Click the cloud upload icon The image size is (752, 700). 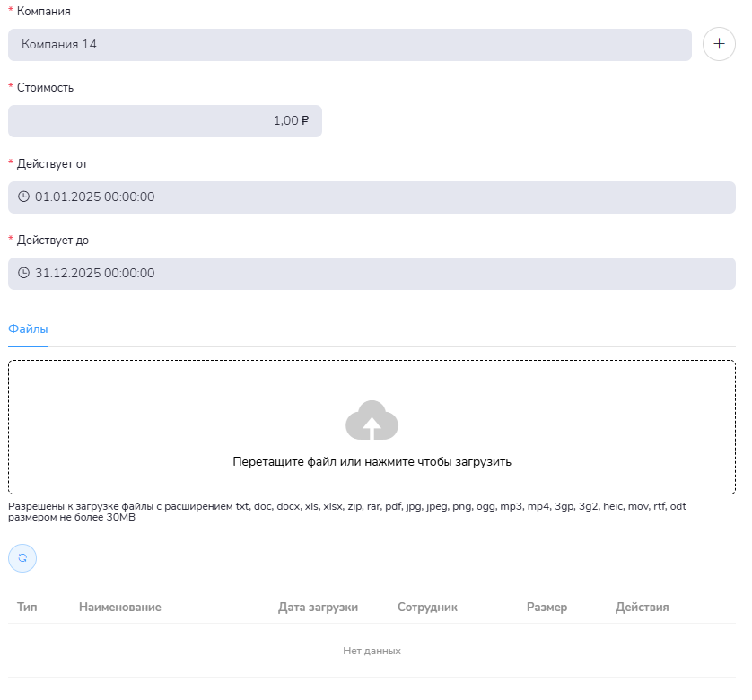pyautogui.click(x=372, y=421)
